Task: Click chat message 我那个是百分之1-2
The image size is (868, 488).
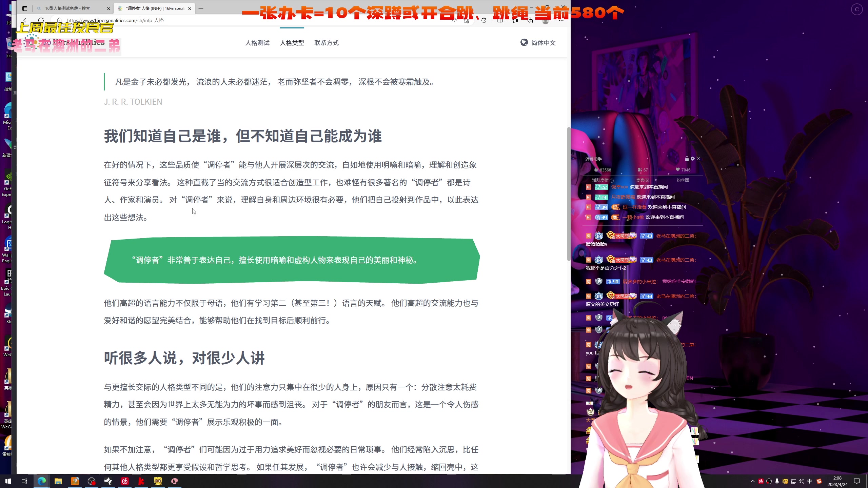Action: pyautogui.click(x=606, y=268)
